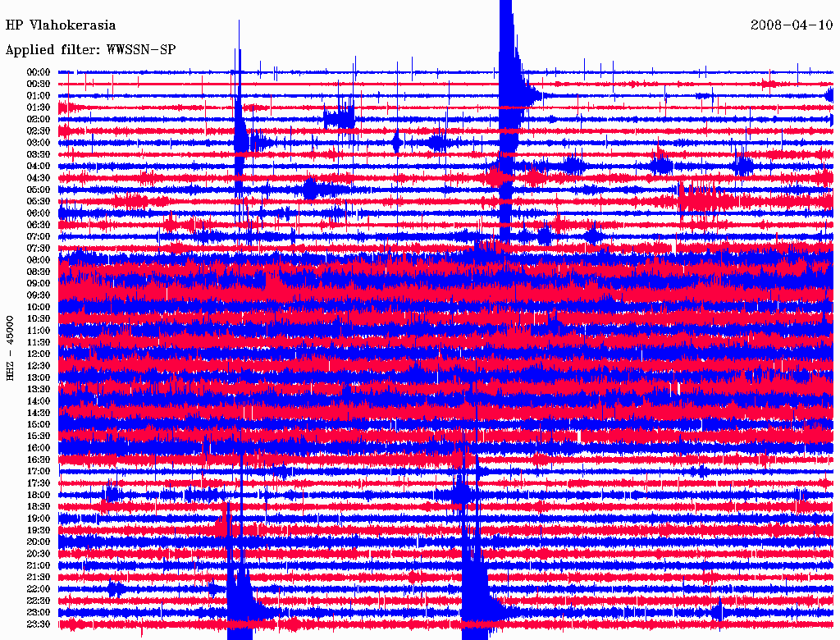Select the 17:00 time label
The width and height of the screenshot is (840, 640).
[x=39, y=471]
